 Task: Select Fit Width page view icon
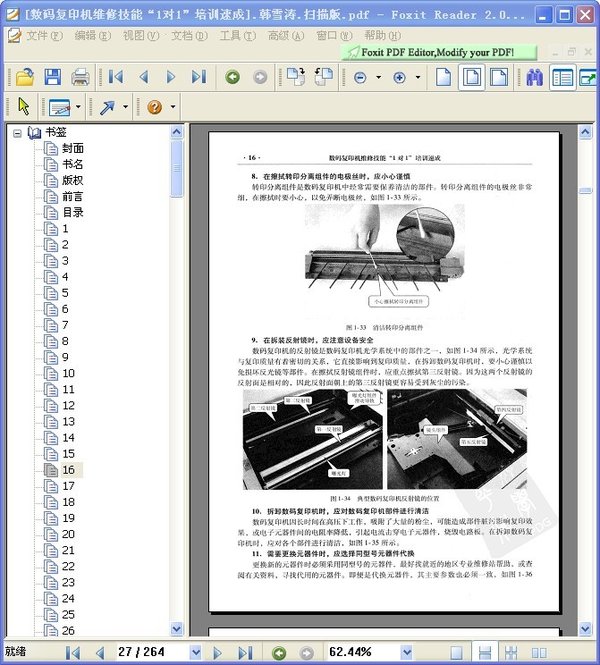click(499, 77)
